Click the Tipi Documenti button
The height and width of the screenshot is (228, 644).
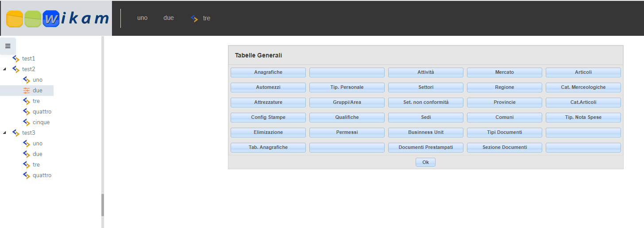click(x=505, y=133)
